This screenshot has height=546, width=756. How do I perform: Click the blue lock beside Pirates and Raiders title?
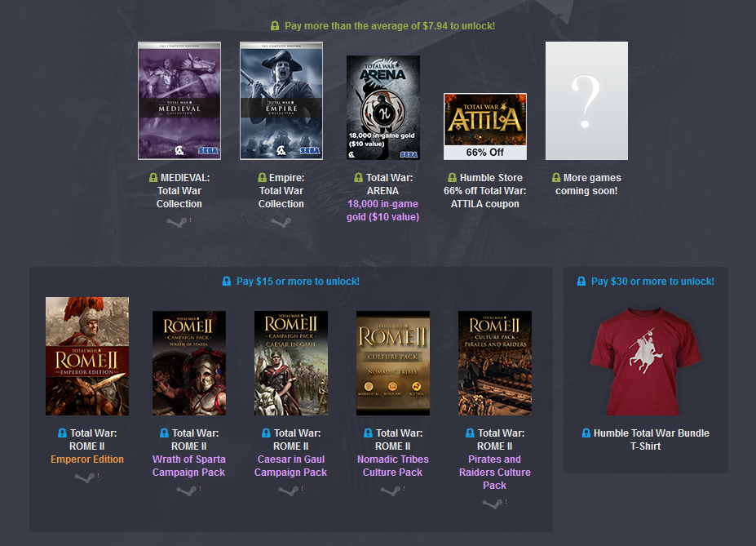point(470,433)
